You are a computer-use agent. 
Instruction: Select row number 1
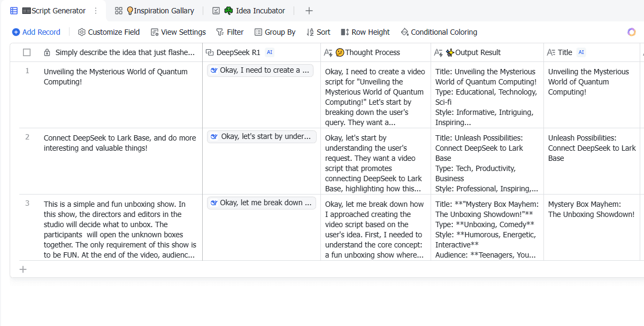coord(27,71)
